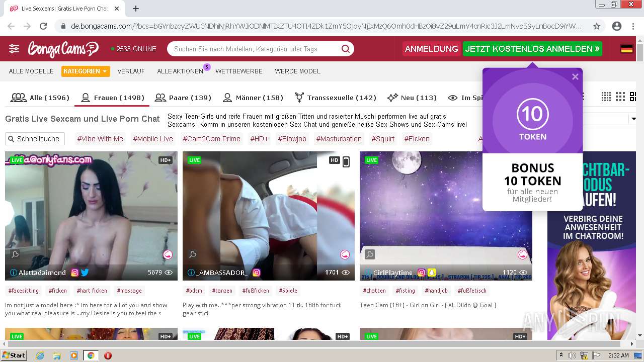
Task: Click JETZT KOSTENLOS ANMELDEN button
Action: click(x=532, y=49)
